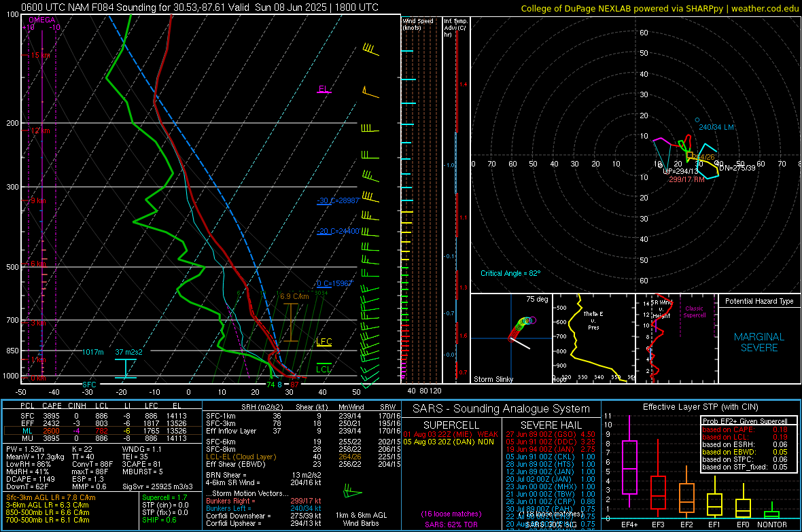Click the "37 m2s2" label
The height and width of the screenshot is (532, 802).
[129, 352]
